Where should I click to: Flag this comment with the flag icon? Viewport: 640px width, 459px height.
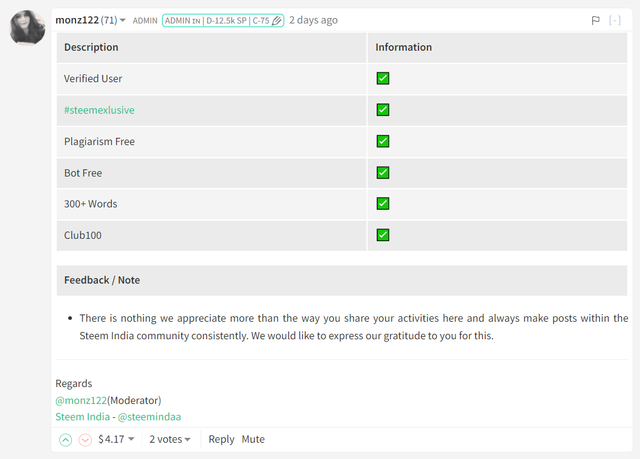(596, 20)
